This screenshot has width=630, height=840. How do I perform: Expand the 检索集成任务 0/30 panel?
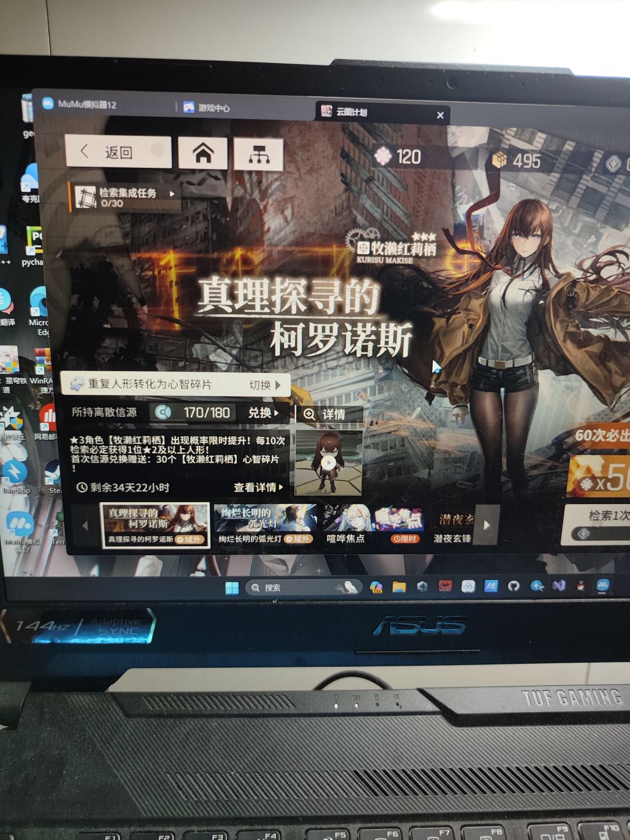124,198
